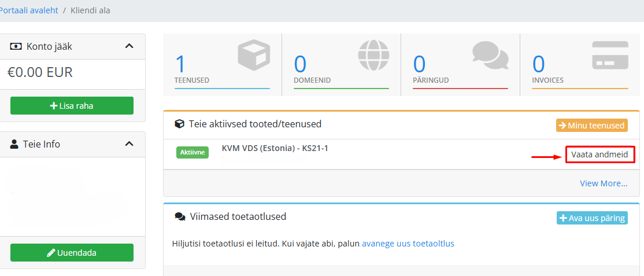Image resolution: width=644 pixels, height=276 pixels.
Task: Click the green Uuendada button
Action: 72,252
